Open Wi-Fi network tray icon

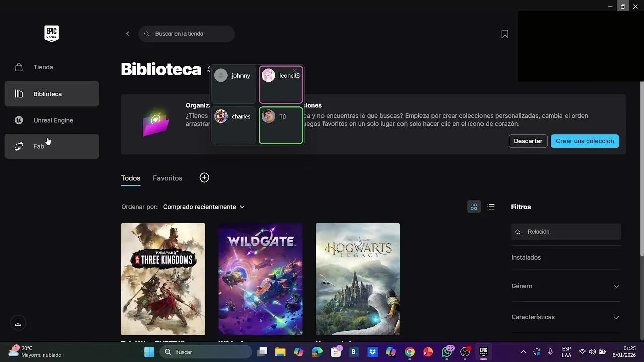pyautogui.click(x=582, y=352)
